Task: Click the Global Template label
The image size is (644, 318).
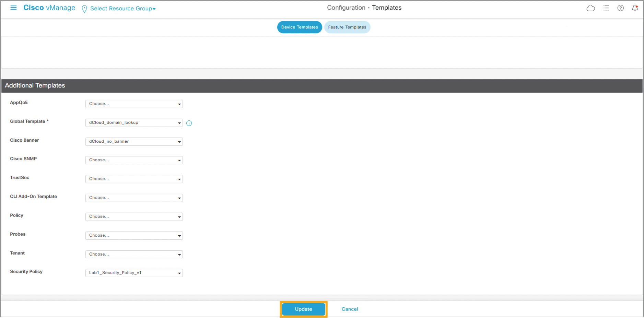Action: 29,121
